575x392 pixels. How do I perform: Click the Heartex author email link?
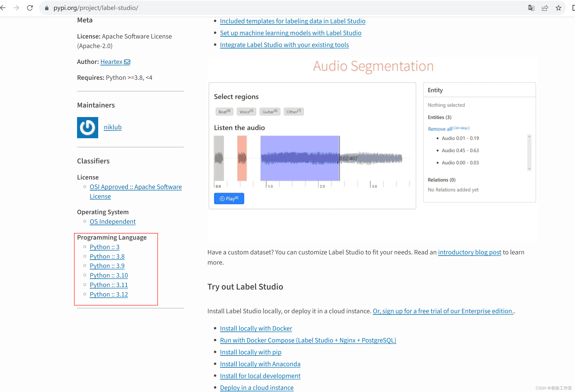[x=115, y=62]
